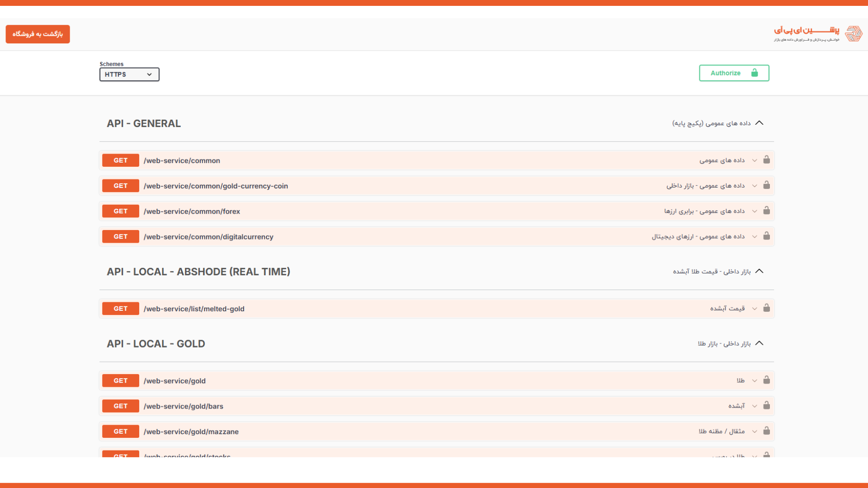
Task: Click lock icon on /web-service/common row
Action: coord(766,160)
